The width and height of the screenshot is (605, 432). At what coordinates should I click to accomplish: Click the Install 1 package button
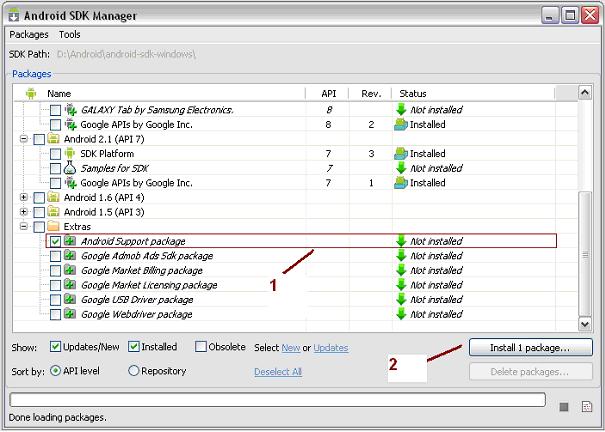coord(531,348)
